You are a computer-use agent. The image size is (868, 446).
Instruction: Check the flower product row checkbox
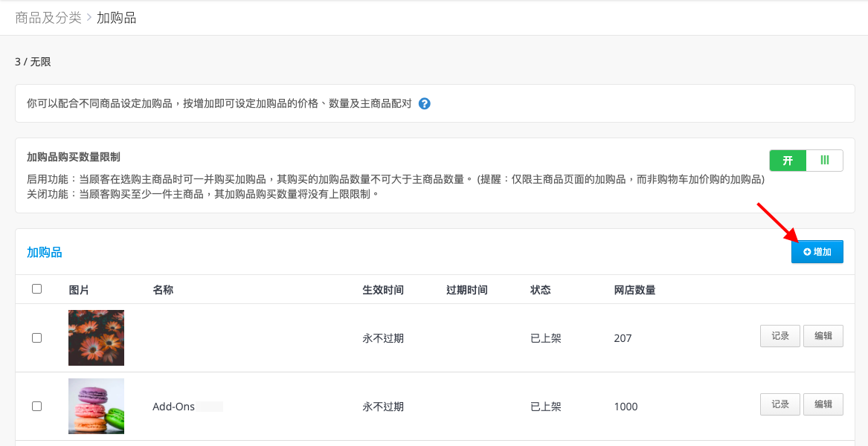(37, 337)
